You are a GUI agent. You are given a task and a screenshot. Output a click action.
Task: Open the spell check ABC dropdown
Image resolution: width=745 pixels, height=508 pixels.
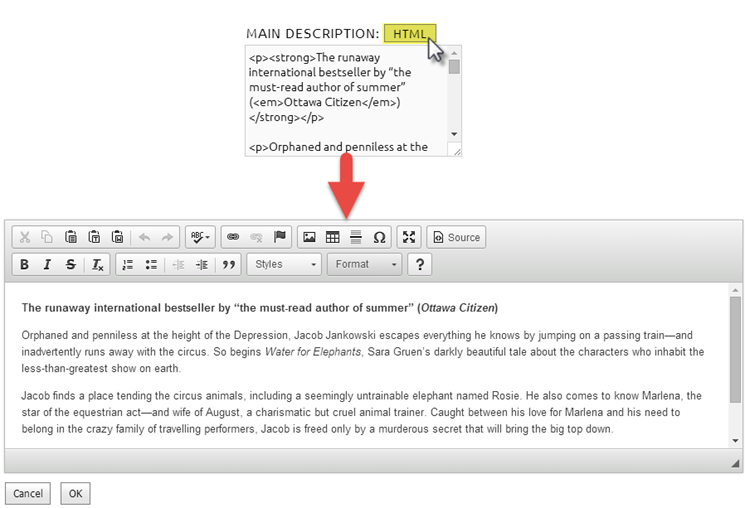pos(200,237)
